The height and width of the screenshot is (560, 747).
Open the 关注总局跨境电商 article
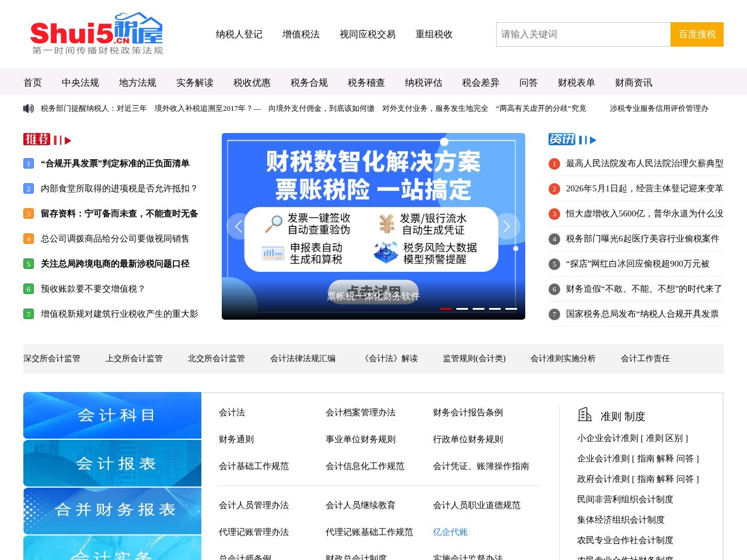[115, 264]
